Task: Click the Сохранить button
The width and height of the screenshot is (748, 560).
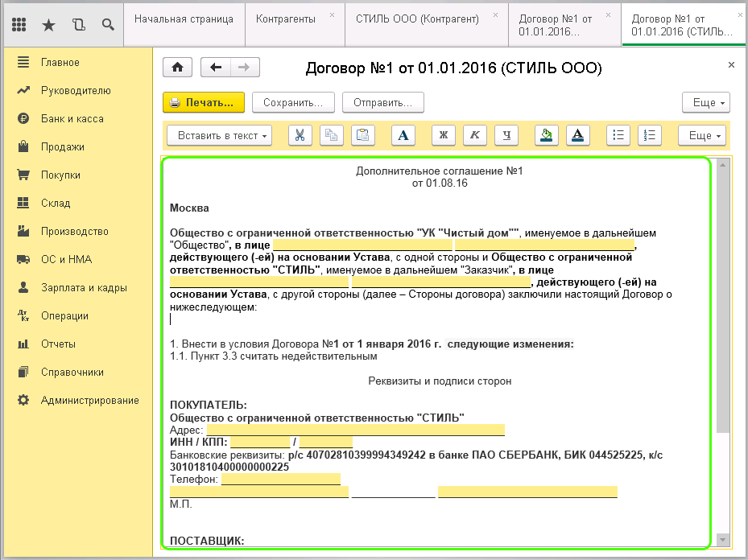Action: coord(293,102)
